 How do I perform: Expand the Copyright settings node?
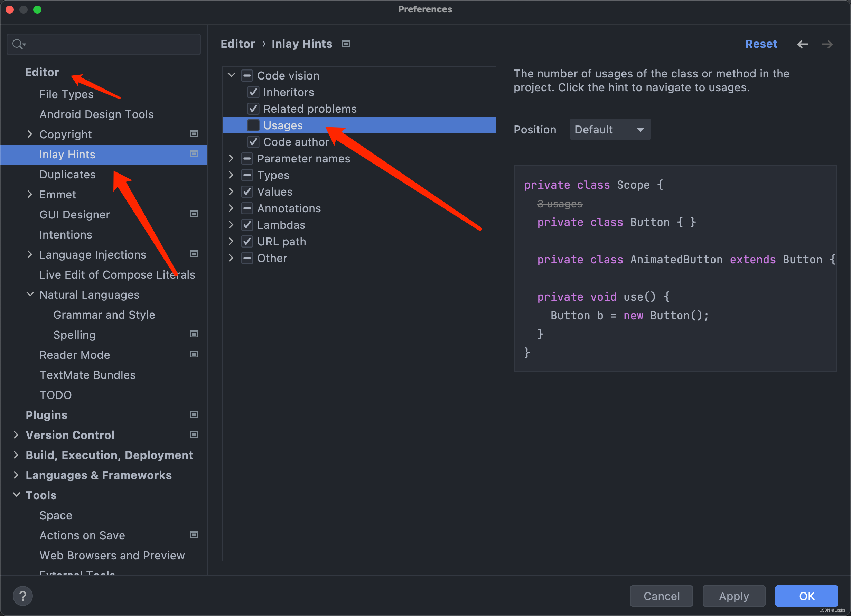30,134
